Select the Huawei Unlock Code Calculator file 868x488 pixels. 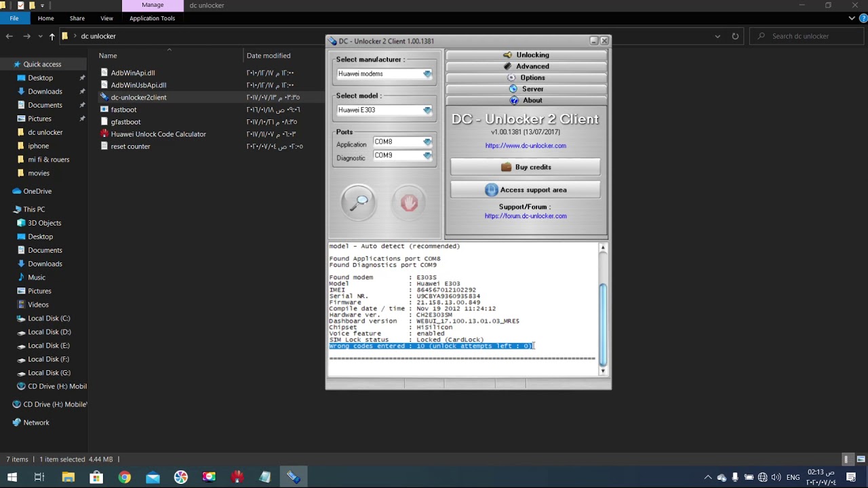point(158,134)
